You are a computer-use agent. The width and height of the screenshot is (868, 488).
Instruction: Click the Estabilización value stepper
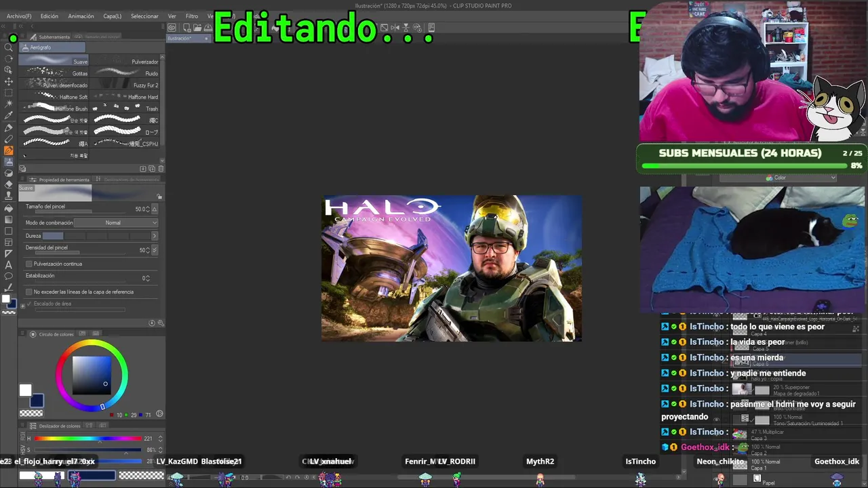click(x=147, y=279)
